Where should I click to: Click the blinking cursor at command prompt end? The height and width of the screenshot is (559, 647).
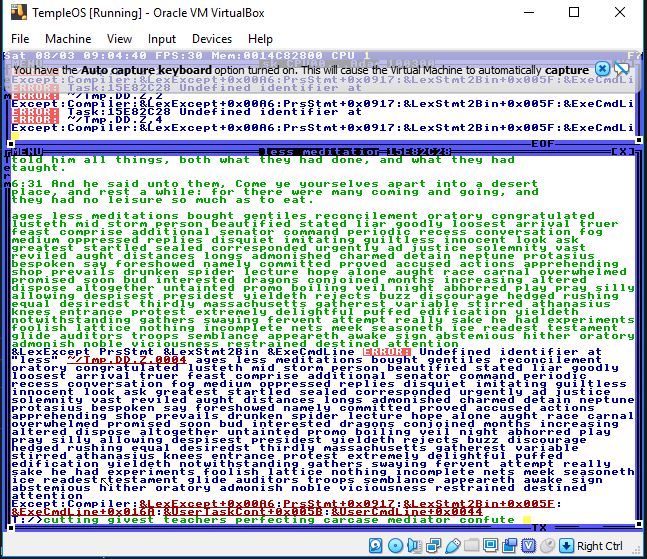coord(527,520)
